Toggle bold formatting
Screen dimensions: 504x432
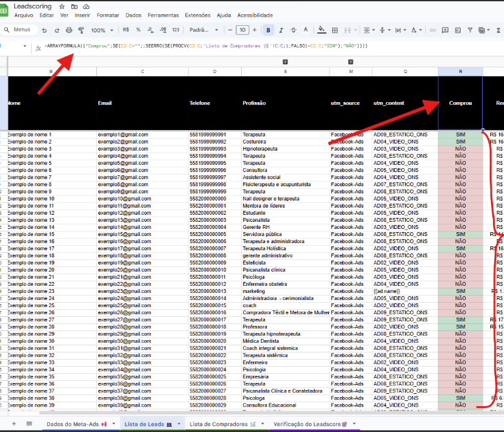coord(269,30)
